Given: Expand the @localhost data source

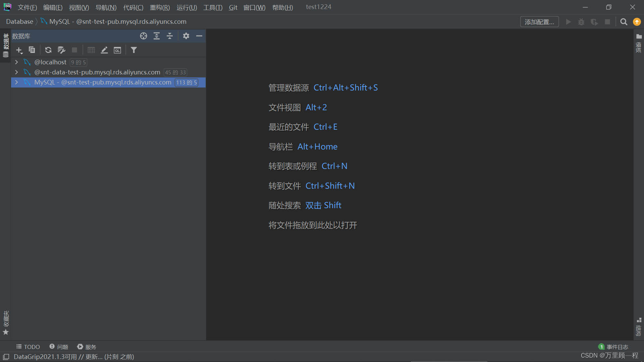Looking at the screenshot, I should 16,62.
